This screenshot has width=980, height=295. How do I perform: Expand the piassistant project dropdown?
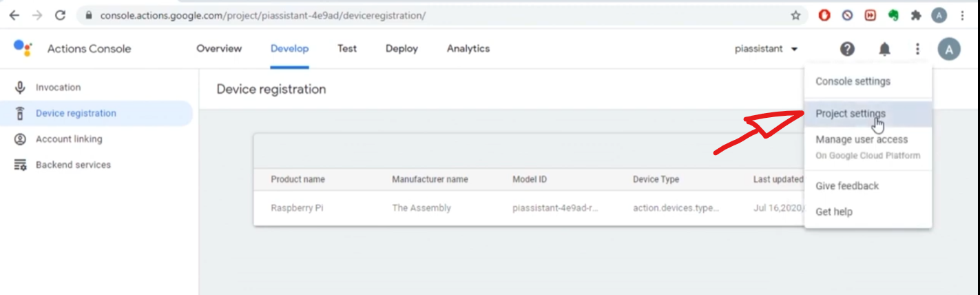click(x=767, y=49)
